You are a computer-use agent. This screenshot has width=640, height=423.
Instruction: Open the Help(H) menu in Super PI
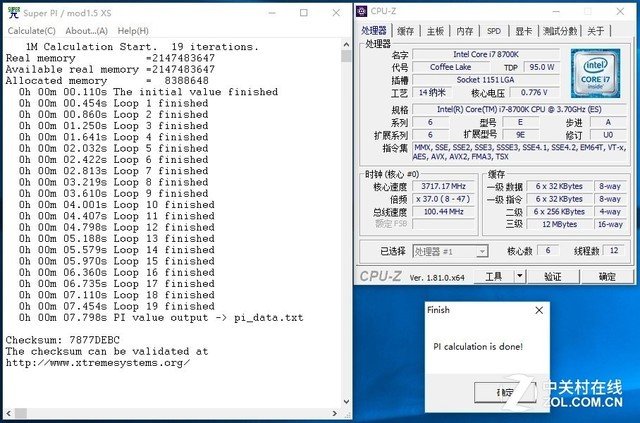[133, 31]
